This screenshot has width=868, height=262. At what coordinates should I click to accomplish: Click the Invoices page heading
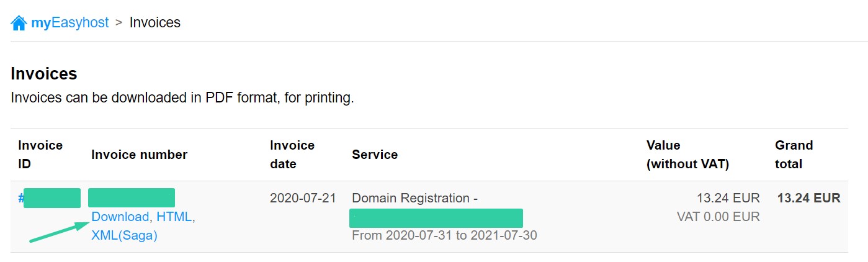coord(44,74)
